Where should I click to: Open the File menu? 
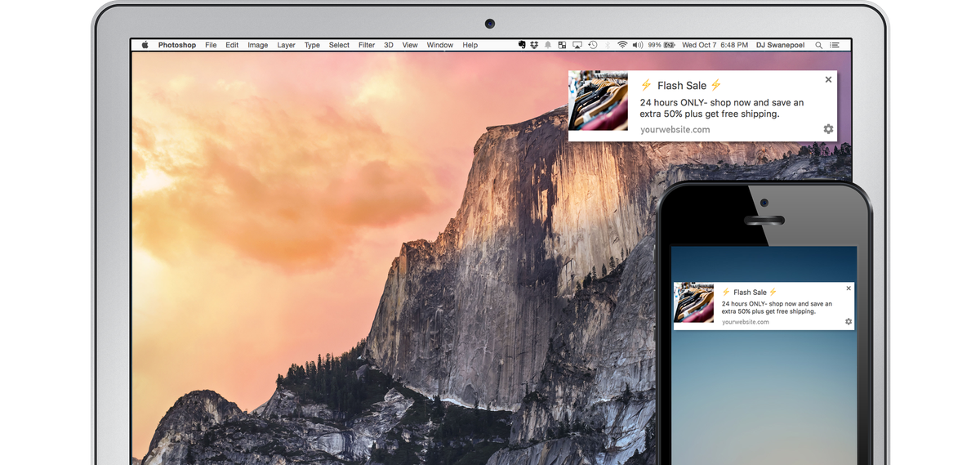[211, 45]
